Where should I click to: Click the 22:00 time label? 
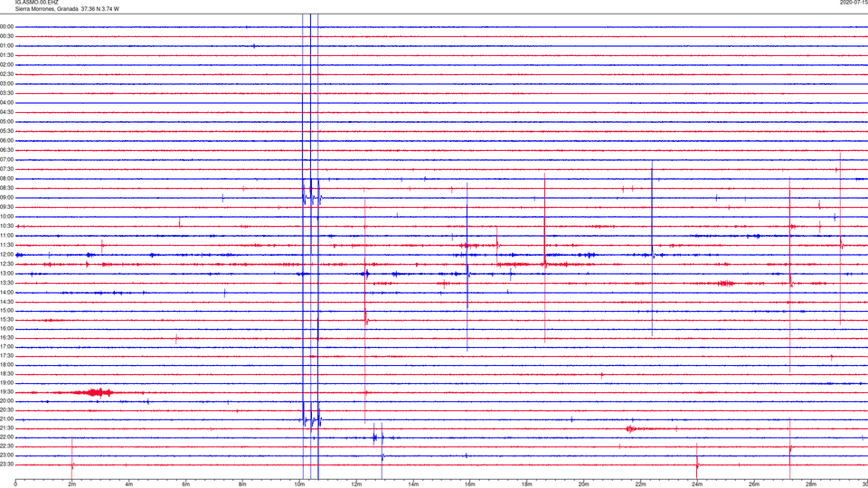point(7,437)
